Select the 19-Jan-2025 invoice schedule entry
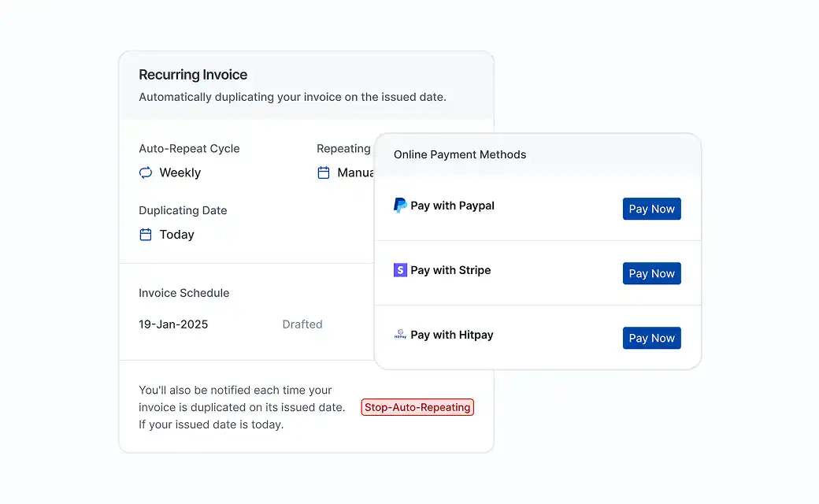This screenshot has width=819, height=504. tap(173, 324)
